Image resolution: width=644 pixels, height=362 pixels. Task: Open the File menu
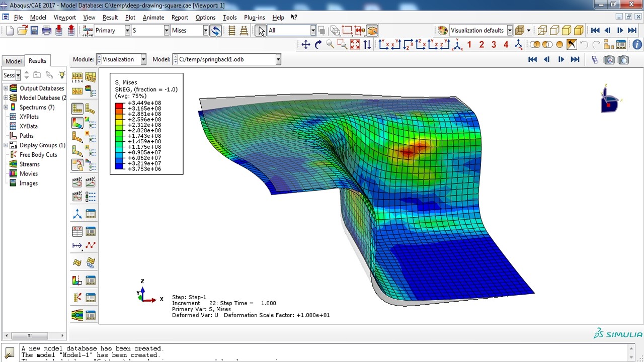(x=18, y=17)
